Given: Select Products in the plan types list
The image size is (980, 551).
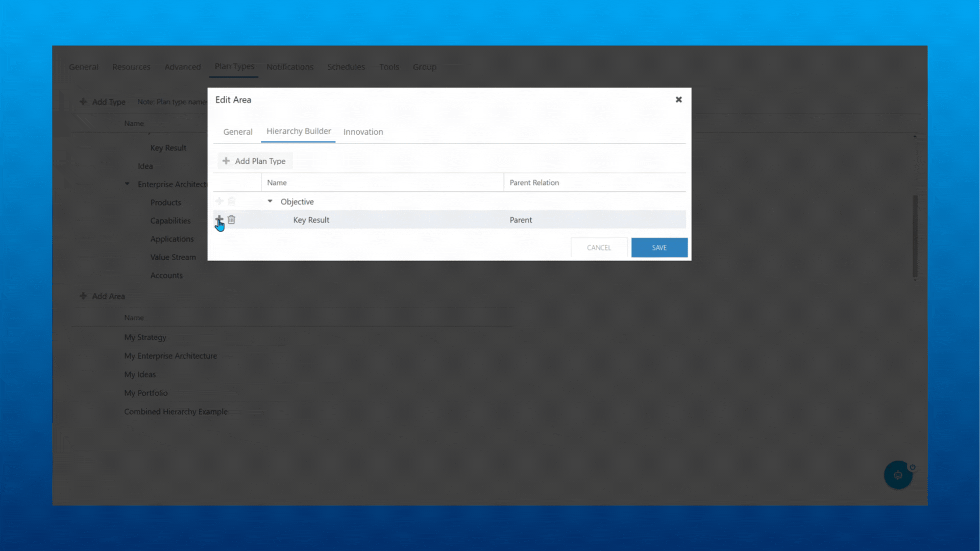Looking at the screenshot, I should coord(165,203).
